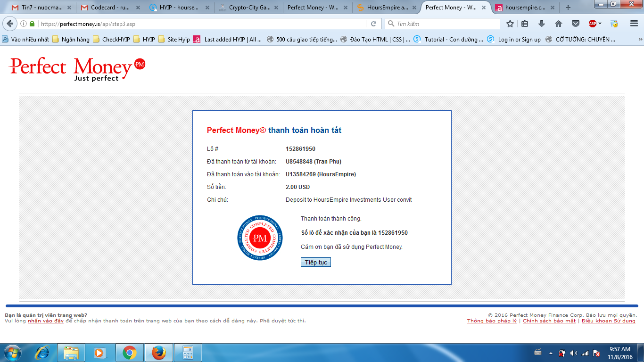Open the volume control in system tray
Viewport: 644px width, 362px height.
(573, 353)
